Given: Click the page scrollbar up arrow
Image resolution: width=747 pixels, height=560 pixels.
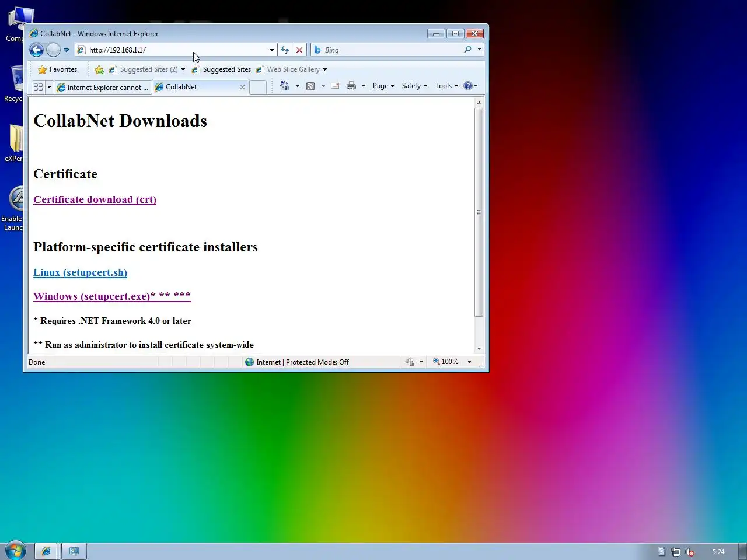Looking at the screenshot, I should [x=479, y=103].
